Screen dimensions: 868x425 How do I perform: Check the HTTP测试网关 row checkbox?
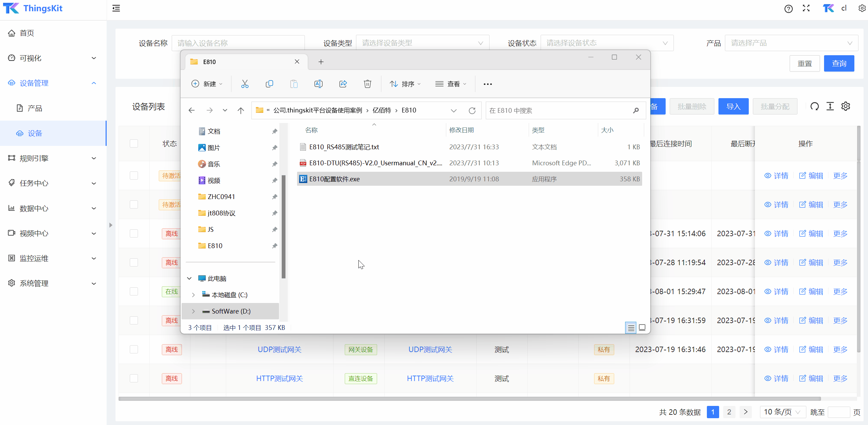coord(134,378)
